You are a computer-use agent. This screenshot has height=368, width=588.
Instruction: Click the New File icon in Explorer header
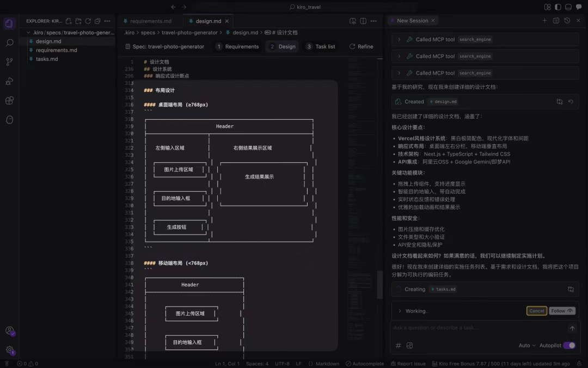(69, 21)
